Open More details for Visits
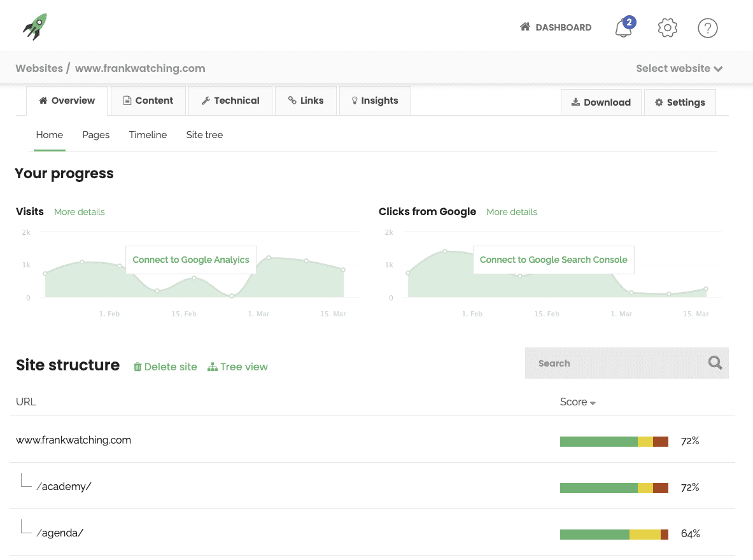 coord(79,212)
